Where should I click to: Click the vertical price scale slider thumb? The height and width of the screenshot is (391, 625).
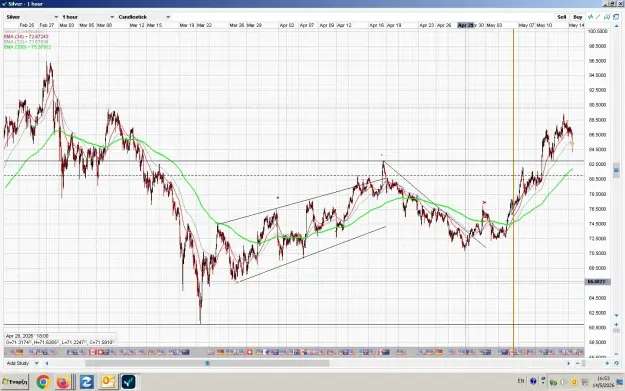coord(616,170)
